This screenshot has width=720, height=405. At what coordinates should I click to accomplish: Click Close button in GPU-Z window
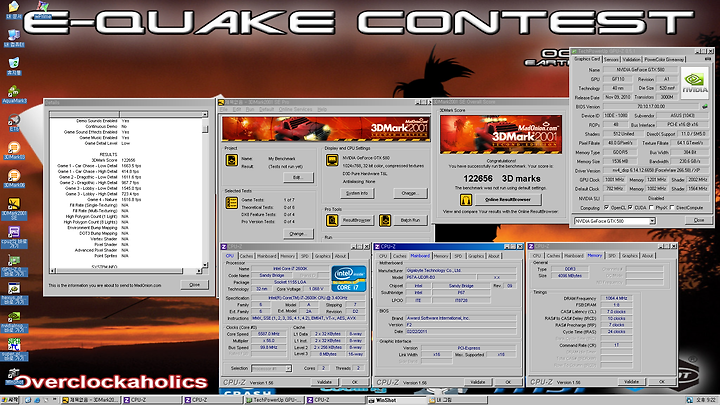click(x=698, y=220)
